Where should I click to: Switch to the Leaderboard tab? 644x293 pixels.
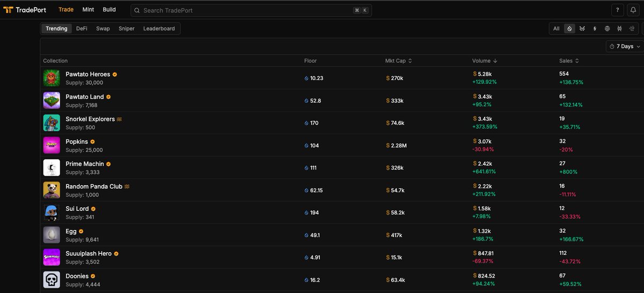159,28
